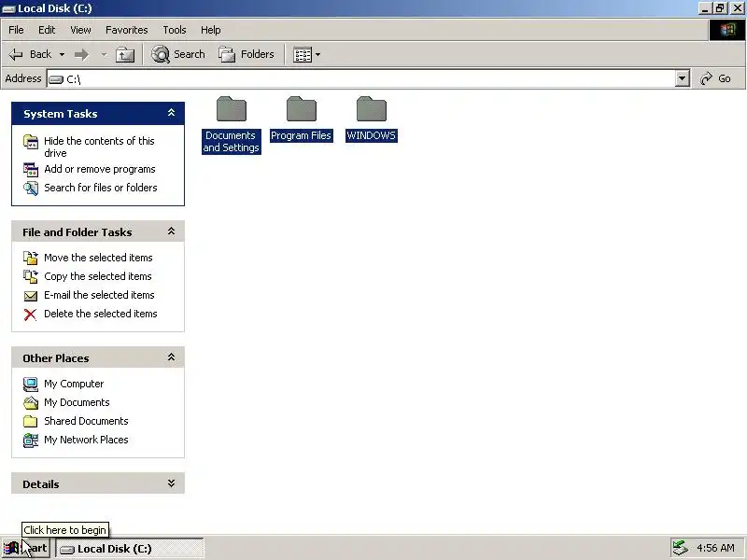Click the Shared Documents folder icon

point(31,421)
